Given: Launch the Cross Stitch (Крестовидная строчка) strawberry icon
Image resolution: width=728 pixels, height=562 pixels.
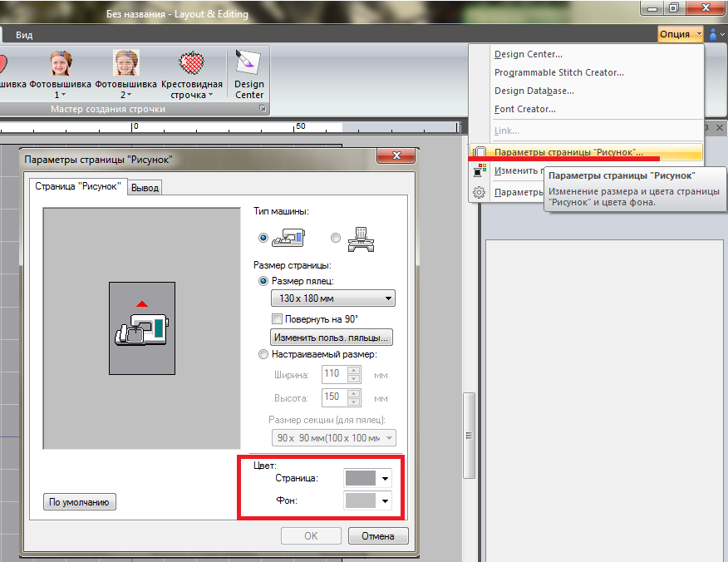Looking at the screenshot, I should point(191,63).
